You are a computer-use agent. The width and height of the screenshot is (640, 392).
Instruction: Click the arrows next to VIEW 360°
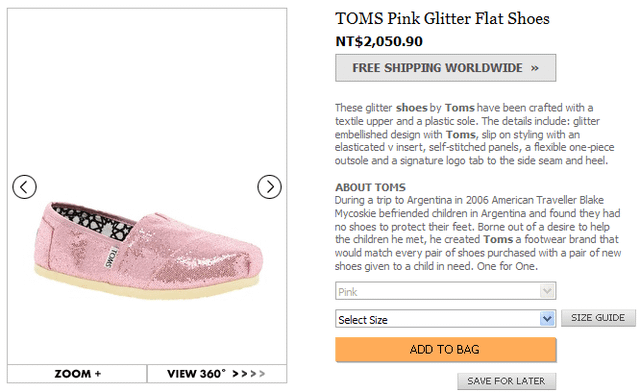[249, 374]
